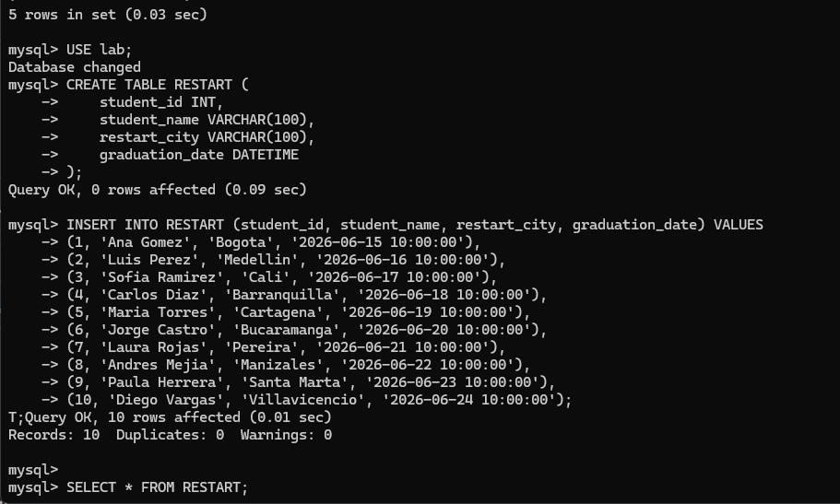This screenshot has width=840, height=504.
Task: Click the 'graduation_date DATETIME' line
Action: click(198, 155)
